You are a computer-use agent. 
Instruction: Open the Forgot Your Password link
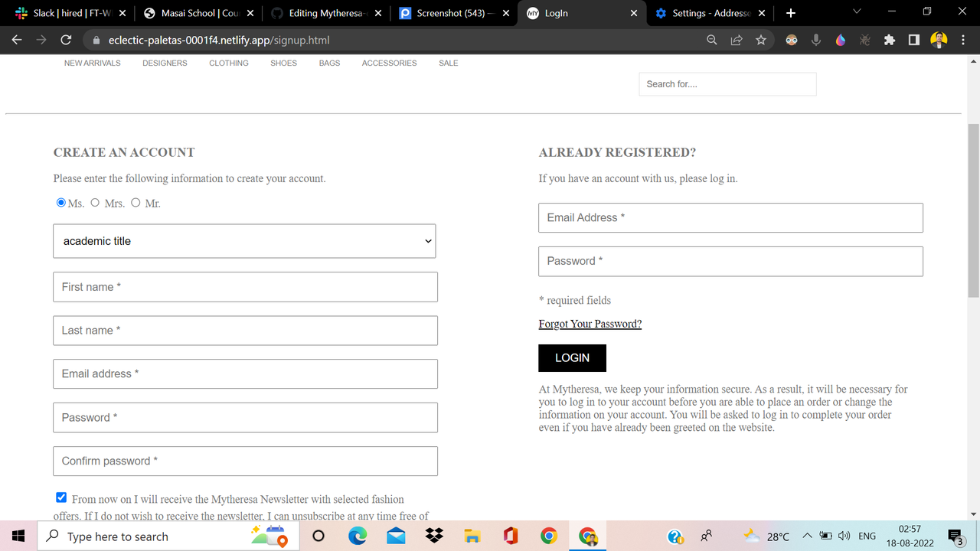click(x=590, y=323)
